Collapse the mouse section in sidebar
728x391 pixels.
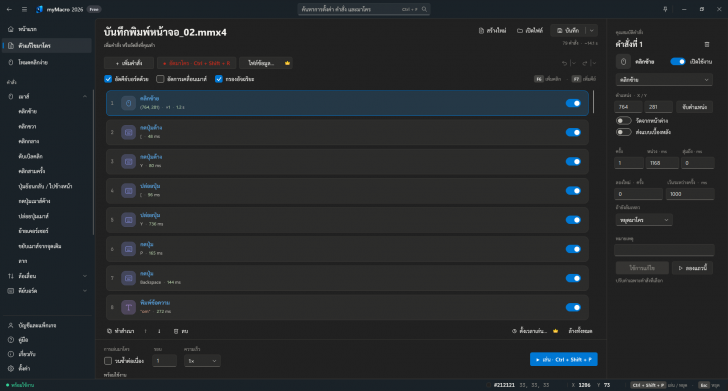(84, 97)
